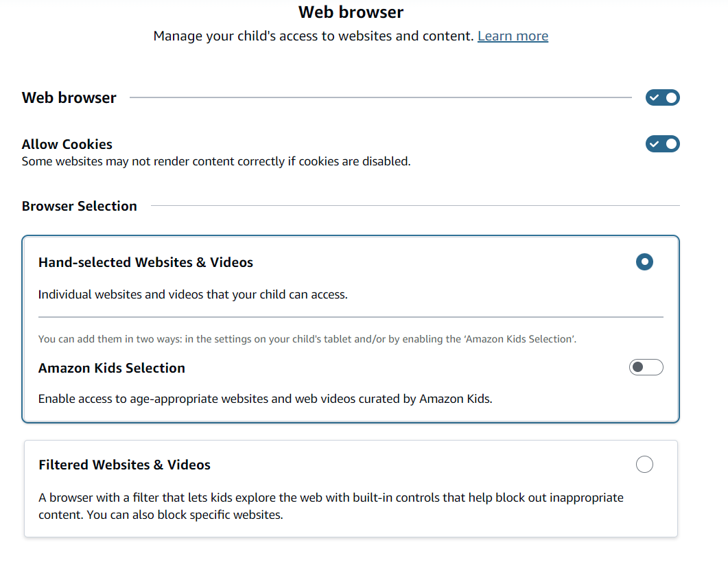This screenshot has height=582, width=728.
Task: Click the Browser Selection heading
Action: 79,205
